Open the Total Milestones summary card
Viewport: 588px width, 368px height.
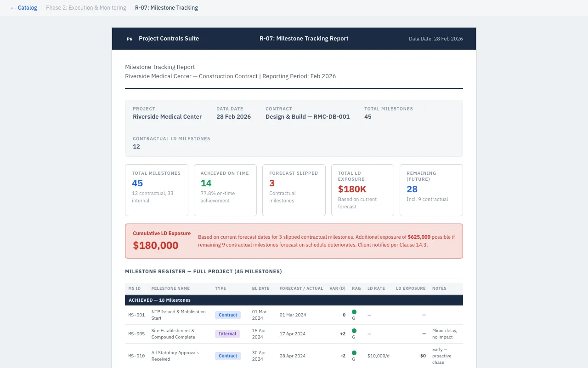tap(157, 190)
